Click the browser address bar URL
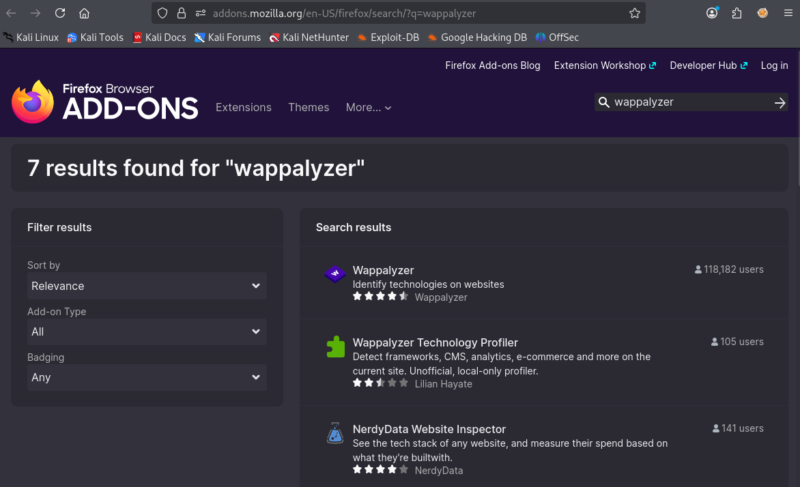The width and height of the screenshot is (800, 487). [x=344, y=13]
